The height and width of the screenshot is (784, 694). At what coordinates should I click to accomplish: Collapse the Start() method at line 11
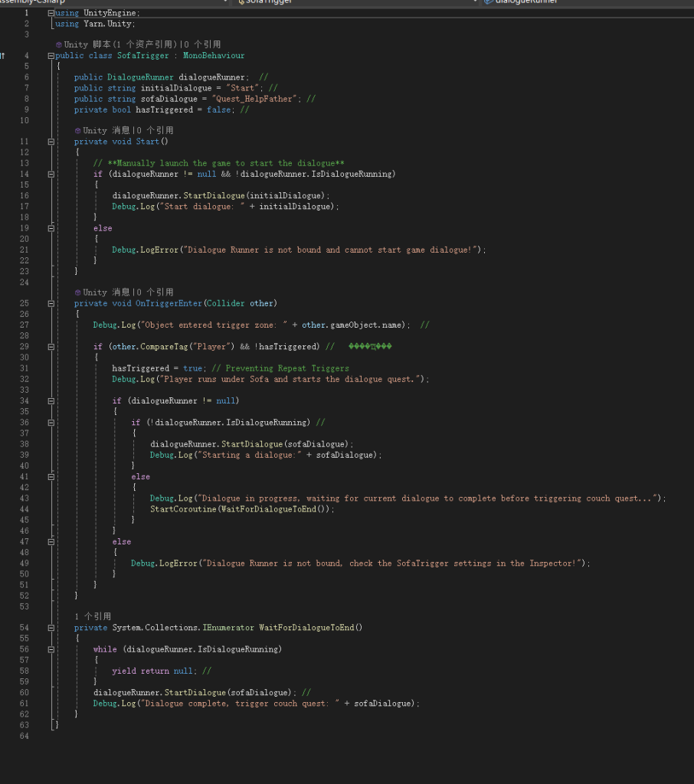point(51,142)
